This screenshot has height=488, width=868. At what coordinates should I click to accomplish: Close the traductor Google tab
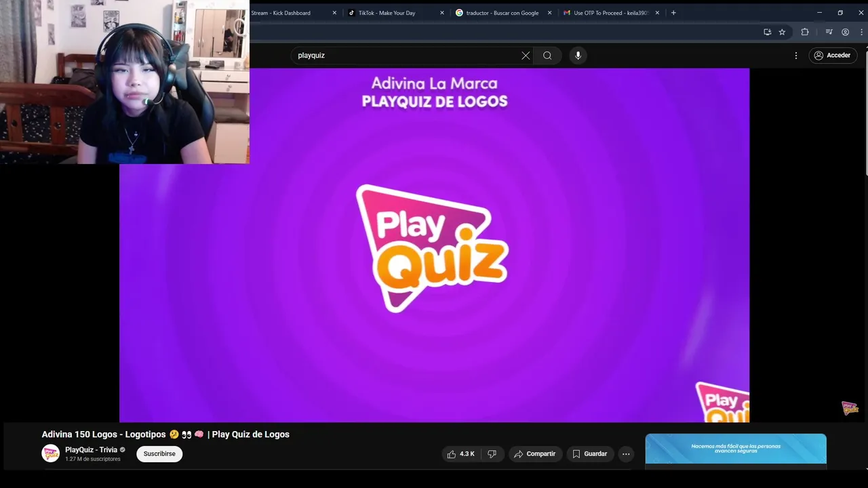coord(550,13)
